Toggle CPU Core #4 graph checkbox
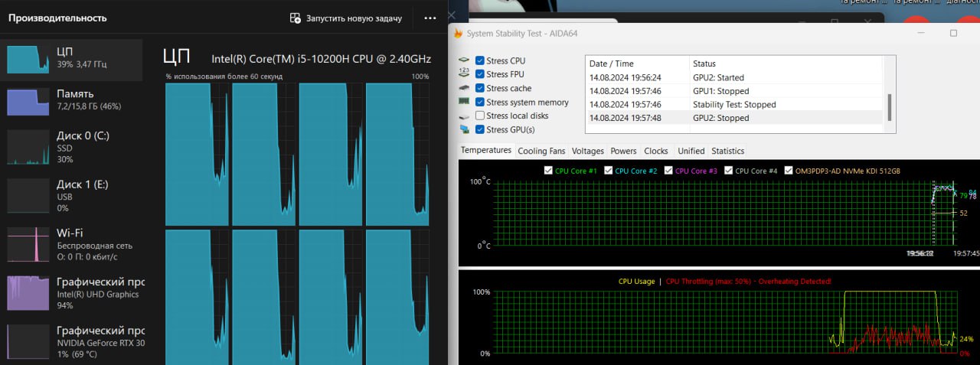980x365 pixels. [x=728, y=171]
